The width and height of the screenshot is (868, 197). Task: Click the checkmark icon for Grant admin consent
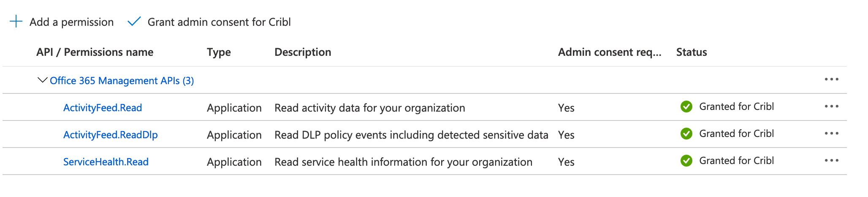[x=134, y=22]
